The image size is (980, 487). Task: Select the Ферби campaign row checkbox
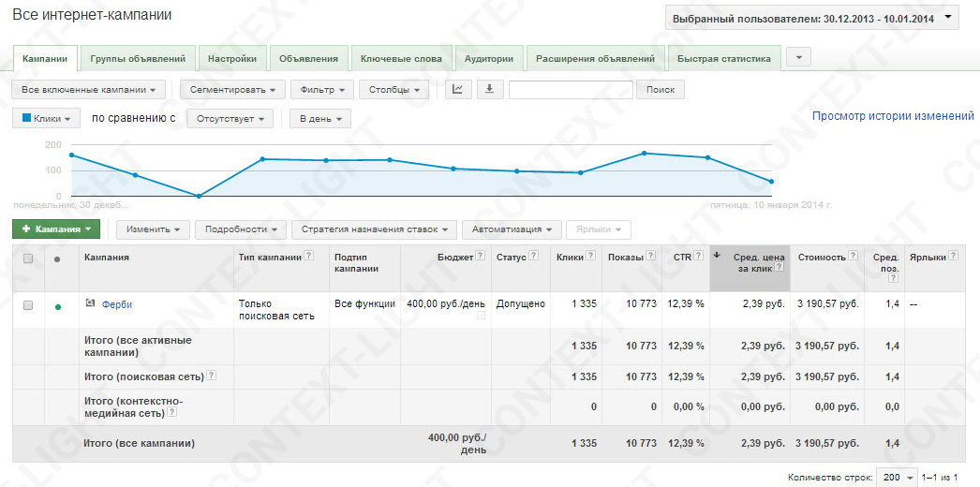point(27,305)
